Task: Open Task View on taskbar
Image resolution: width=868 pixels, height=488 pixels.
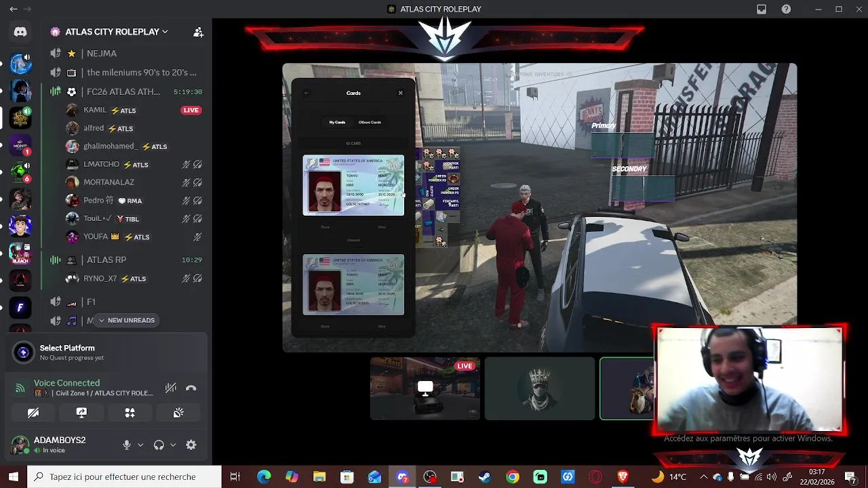Action: (235, 476)
